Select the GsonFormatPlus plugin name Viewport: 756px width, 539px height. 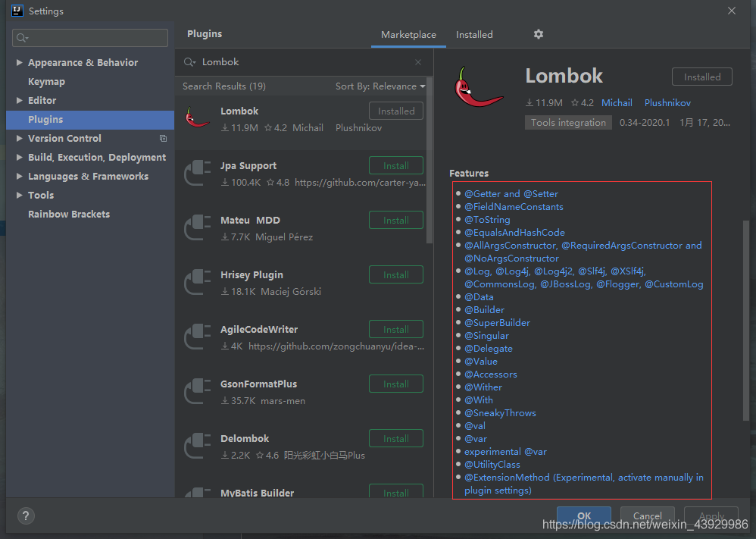click(259, 384)
